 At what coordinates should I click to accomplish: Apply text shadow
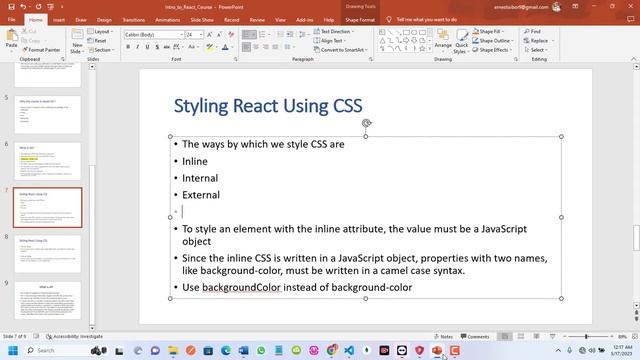point(157,47)
